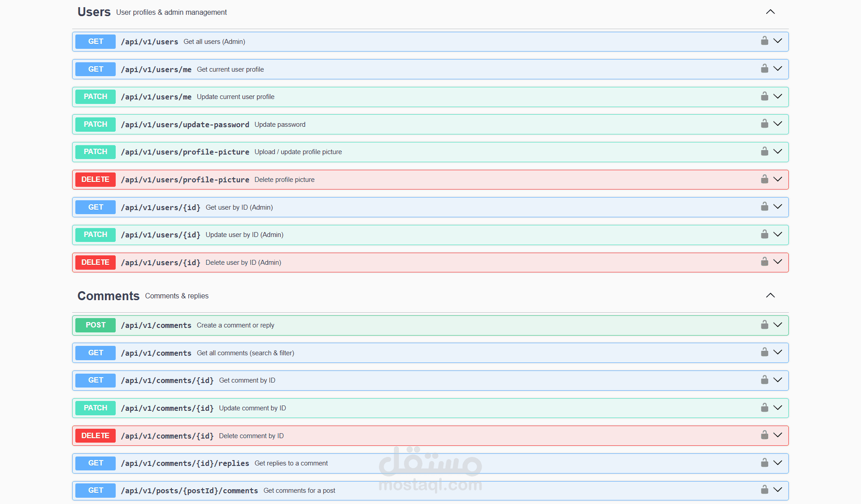The image size is (861, 504).
Task: Click lock icon on GET /api/v1/users row
Action: pyautogui.click(x=765, y=41)
